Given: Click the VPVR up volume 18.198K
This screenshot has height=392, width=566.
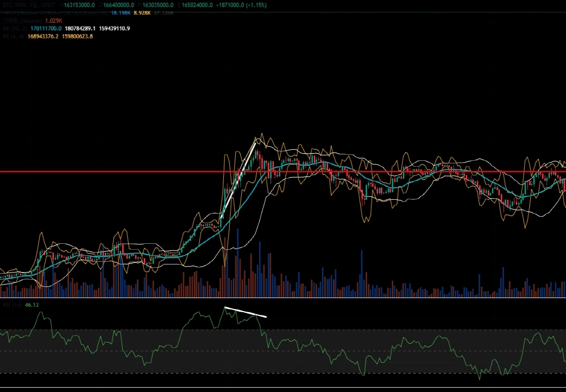Looking at the screenshot, I should click(121, 13).
